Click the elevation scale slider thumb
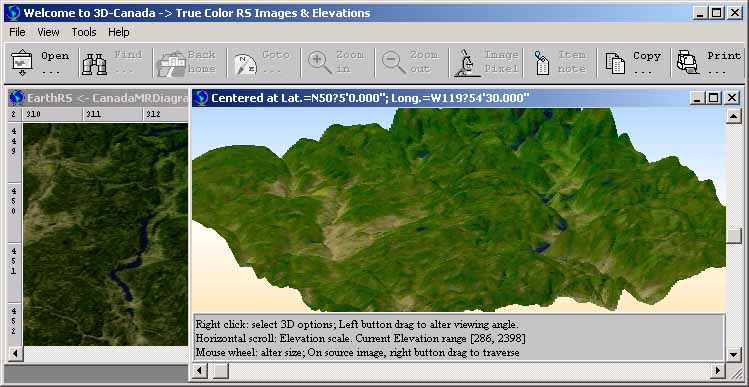749x387 pixels. coord(221,370)
